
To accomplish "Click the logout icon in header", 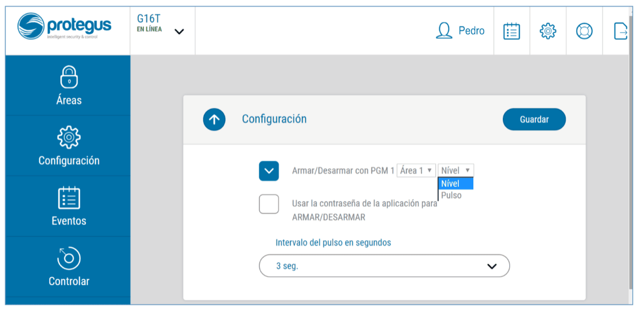I will pos(620,31).
